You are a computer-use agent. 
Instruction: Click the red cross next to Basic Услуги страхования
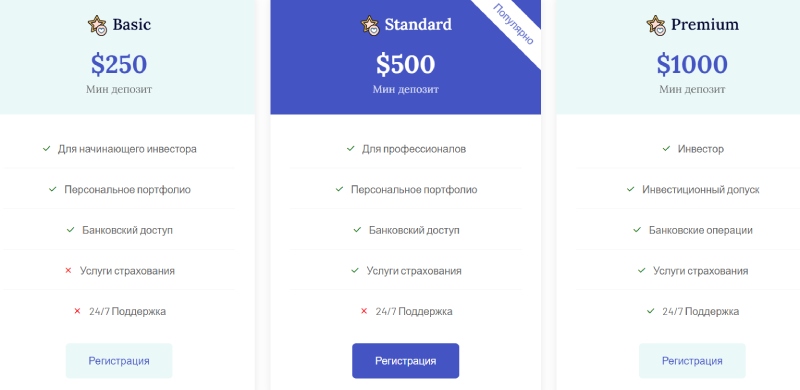[68, 271]
